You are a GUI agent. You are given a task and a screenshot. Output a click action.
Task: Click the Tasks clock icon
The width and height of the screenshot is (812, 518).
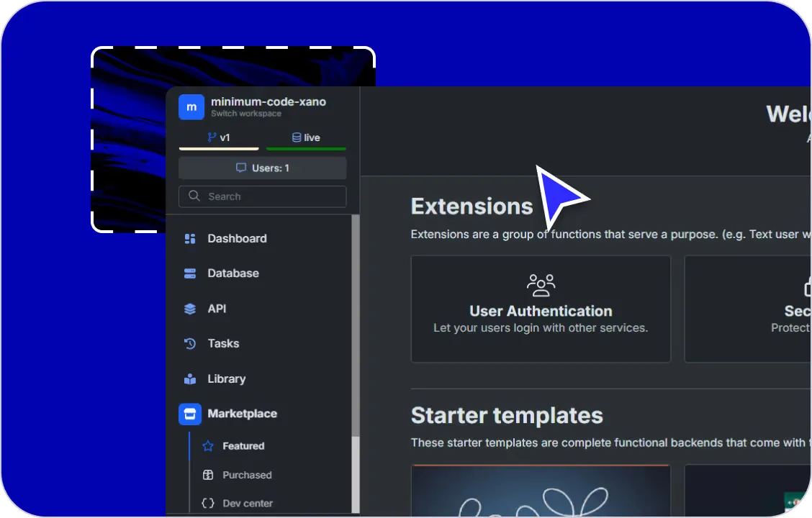190,344
